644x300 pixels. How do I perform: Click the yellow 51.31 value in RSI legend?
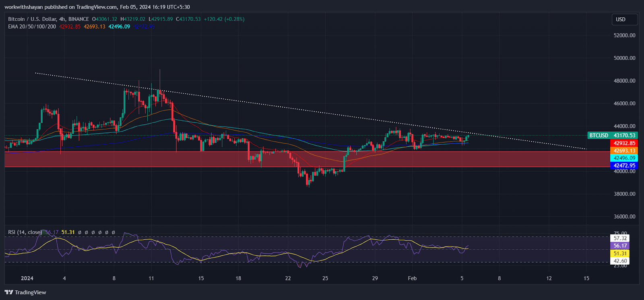(68, 232)
